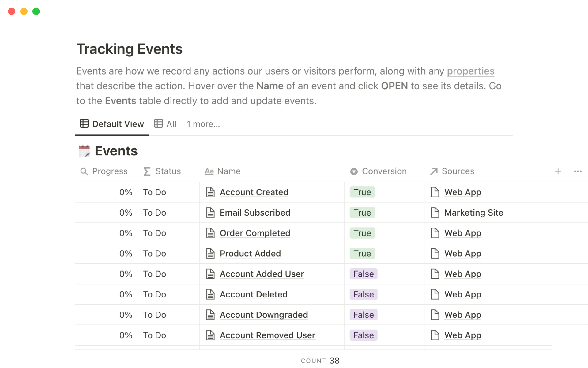Open the properties link in description
Image resolution: width=588 pixels, height=368 pixels.
(x=470, y=71)
